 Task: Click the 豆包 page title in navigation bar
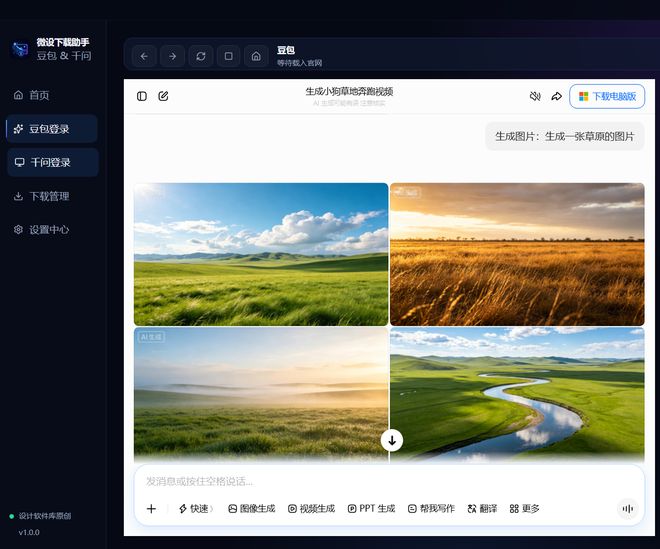coord(286,50)
